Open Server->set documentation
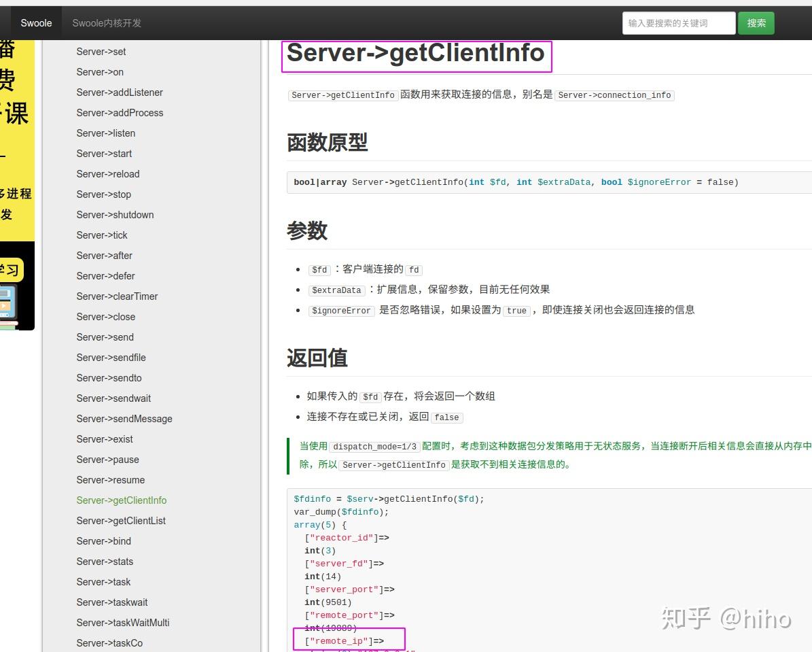Image resolution: width=812 pixels, height=652 pixels. coord(101,51)
